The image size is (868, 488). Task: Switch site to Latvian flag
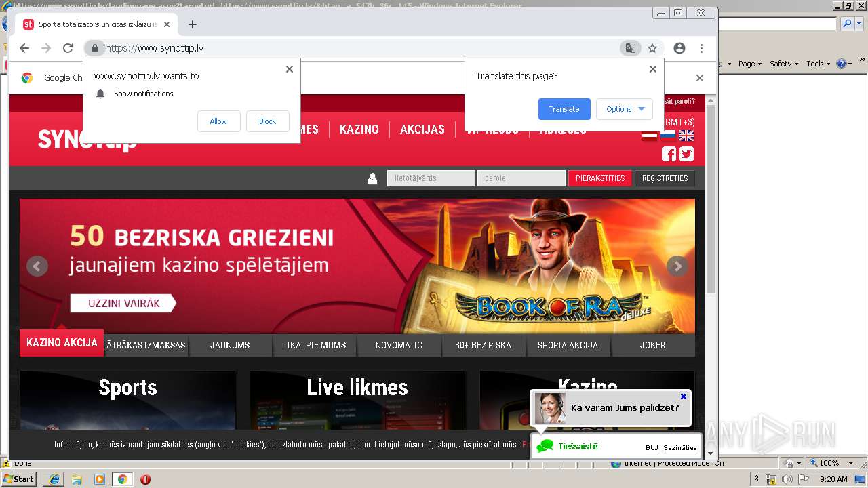coord(650,135)
